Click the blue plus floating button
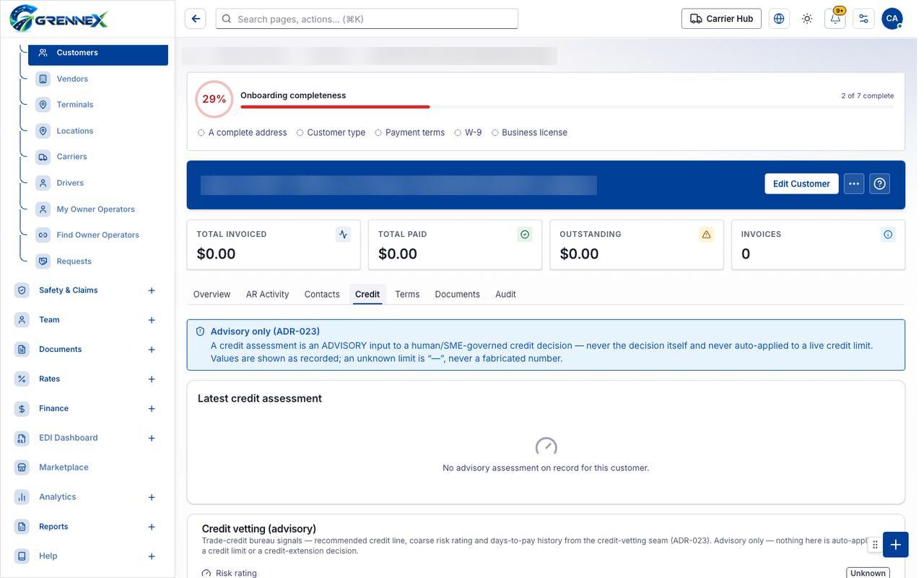This screenshot has height=578, width=924. coord(895,545)
